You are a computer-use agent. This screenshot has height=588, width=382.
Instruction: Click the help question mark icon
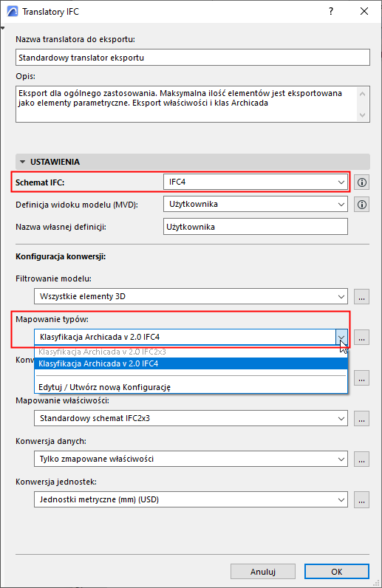click(x=330, y=12)
